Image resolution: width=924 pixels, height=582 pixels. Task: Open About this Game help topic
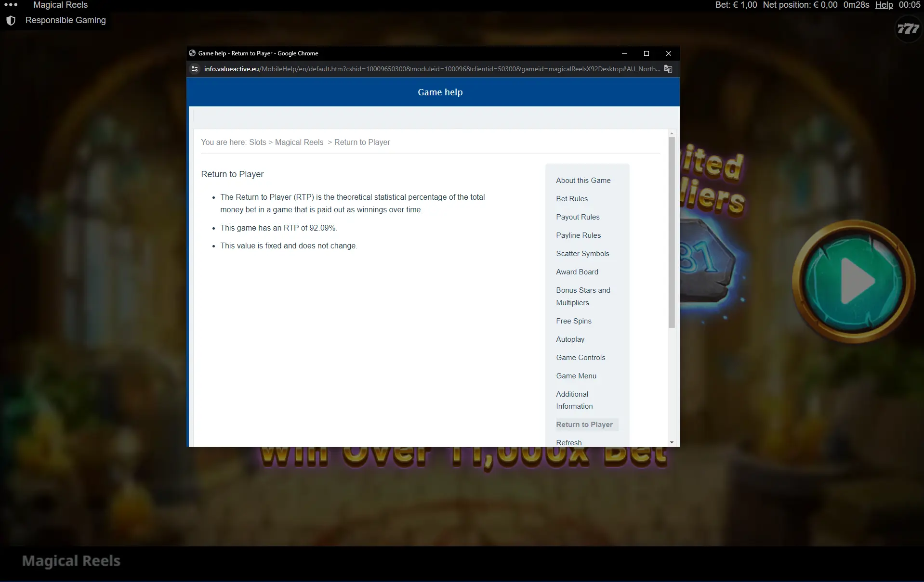coord(583,181)
